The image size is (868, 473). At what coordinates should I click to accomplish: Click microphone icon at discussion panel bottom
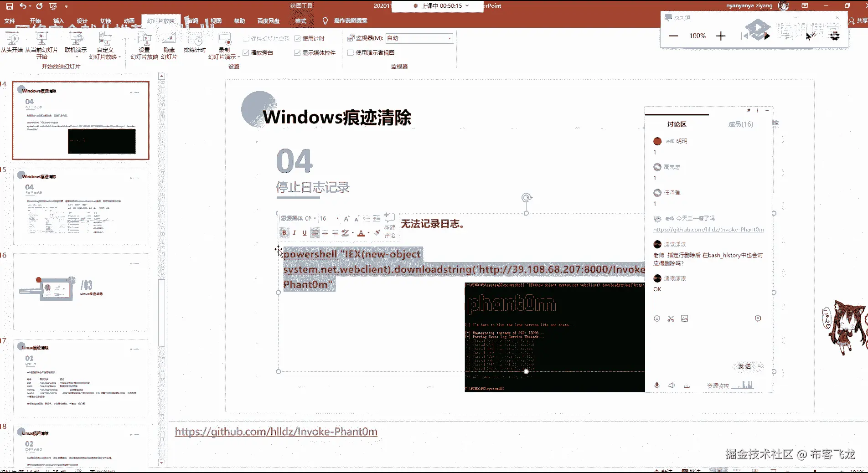(657, 386)
